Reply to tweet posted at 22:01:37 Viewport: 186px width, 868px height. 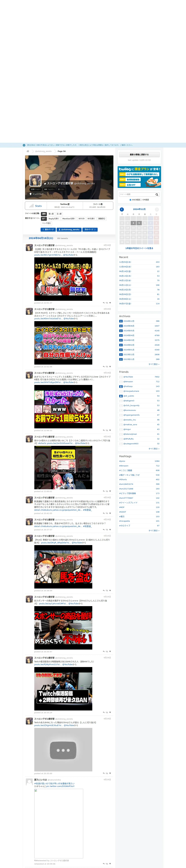click(x=104, y=303)
